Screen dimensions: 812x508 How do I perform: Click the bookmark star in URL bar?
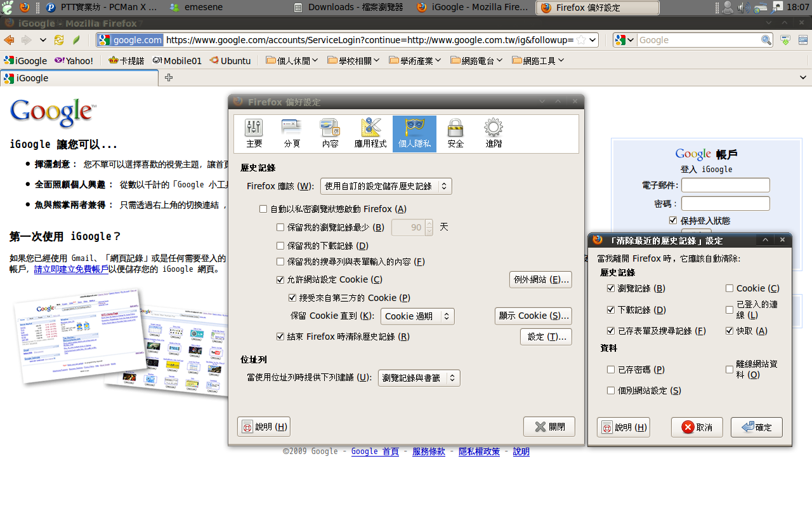[x=580, y=40]
